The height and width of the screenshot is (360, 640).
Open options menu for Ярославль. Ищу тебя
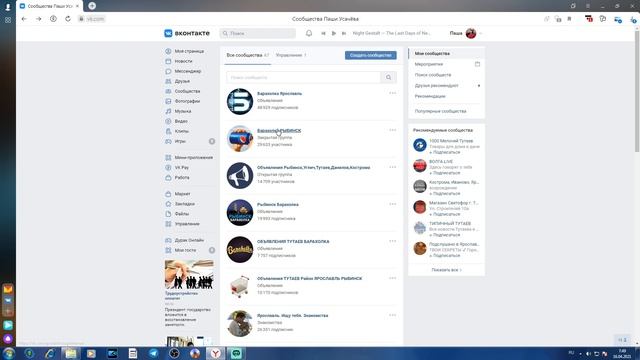(x=393, y=315)
